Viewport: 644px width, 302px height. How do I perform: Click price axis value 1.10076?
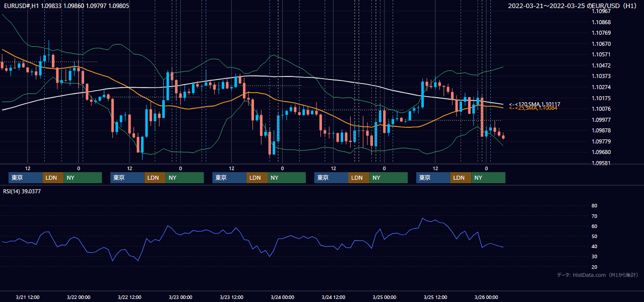(x=602, y=109)
